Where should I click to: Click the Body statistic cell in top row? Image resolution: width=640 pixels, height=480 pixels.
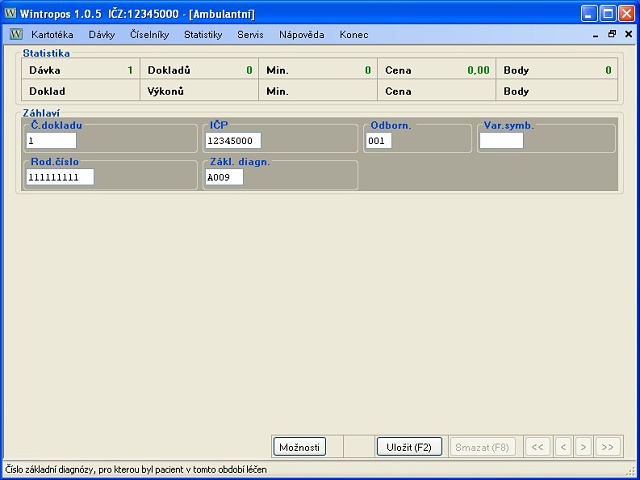coord(557,70)
